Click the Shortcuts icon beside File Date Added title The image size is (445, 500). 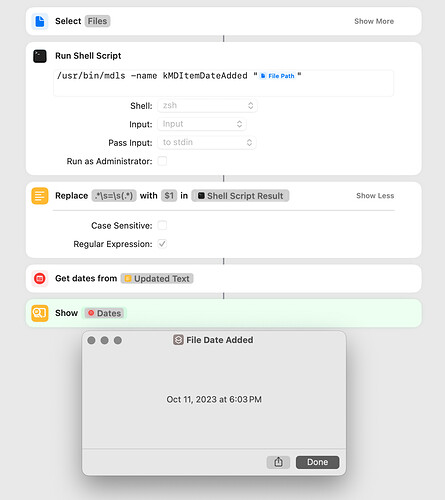click(x=178, y=340)
